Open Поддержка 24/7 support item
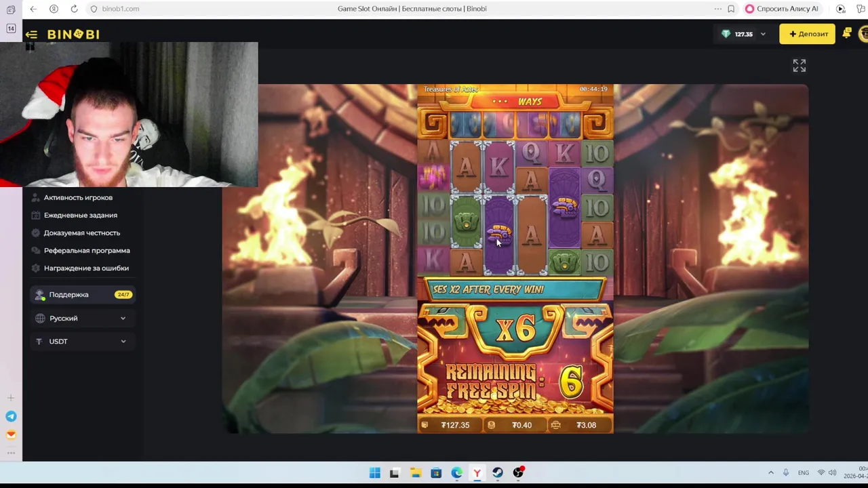Image resolution: width=868 pixels, height=488 pixels. (x=81, y=295)
